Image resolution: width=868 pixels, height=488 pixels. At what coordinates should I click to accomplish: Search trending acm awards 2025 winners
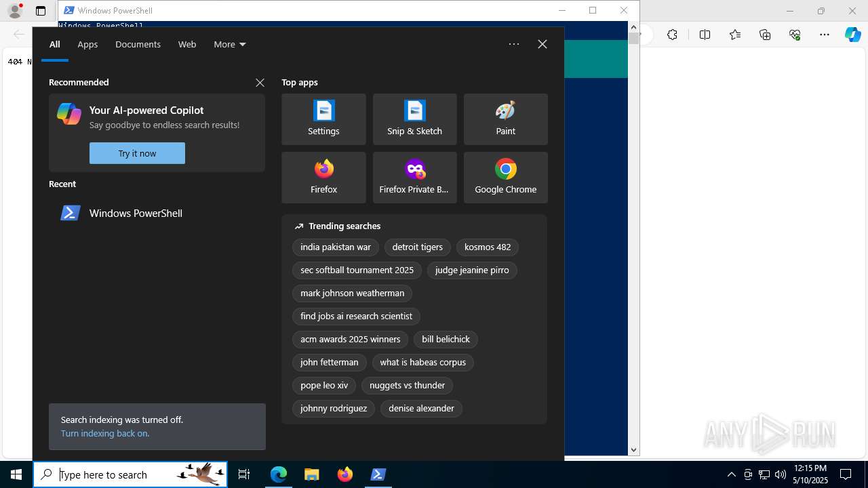pyautogui.click(x=350, y=340)
